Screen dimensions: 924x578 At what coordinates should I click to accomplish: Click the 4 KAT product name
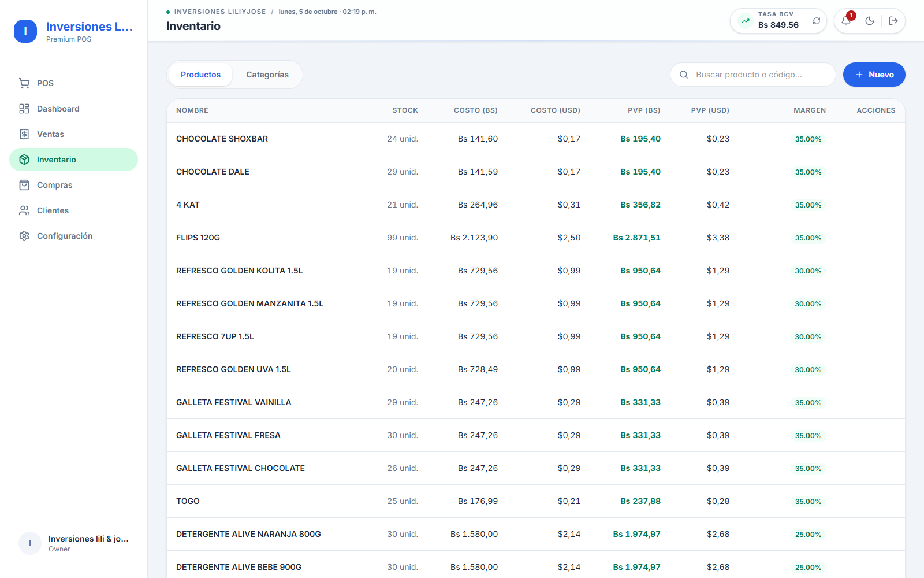click(188, 205)
